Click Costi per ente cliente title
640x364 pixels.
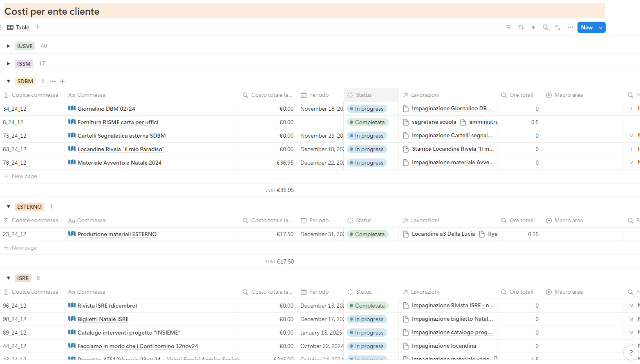coord(52,11)
